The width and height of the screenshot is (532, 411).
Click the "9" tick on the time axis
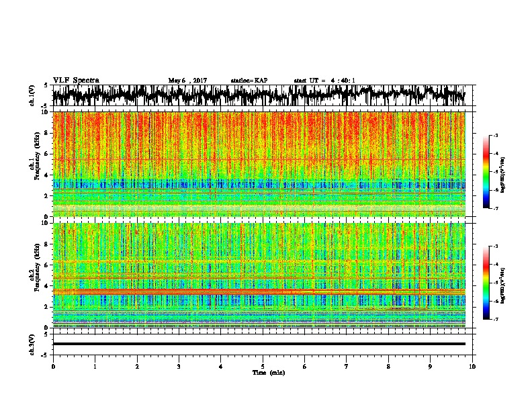coord(430,367)
